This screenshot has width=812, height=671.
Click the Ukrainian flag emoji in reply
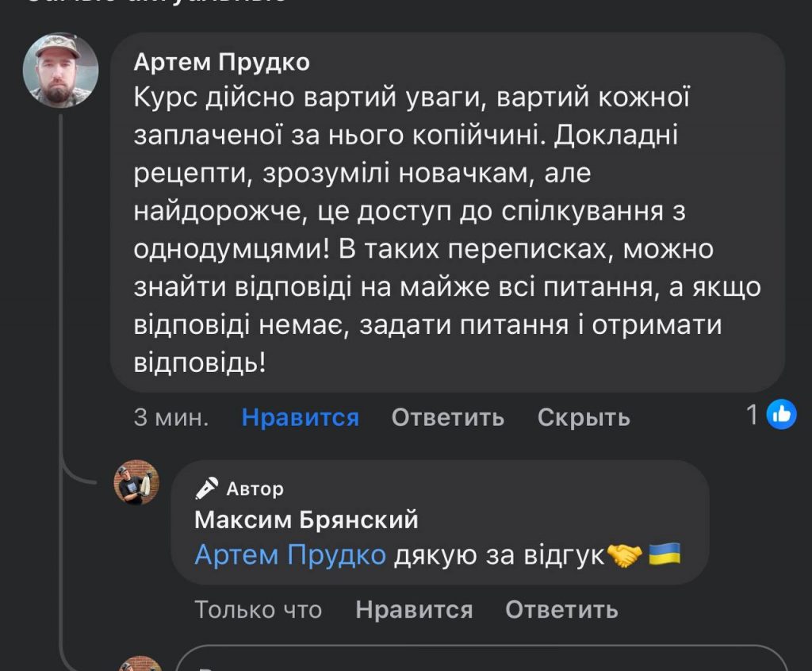pyautogui.click(x=665, y=555)
